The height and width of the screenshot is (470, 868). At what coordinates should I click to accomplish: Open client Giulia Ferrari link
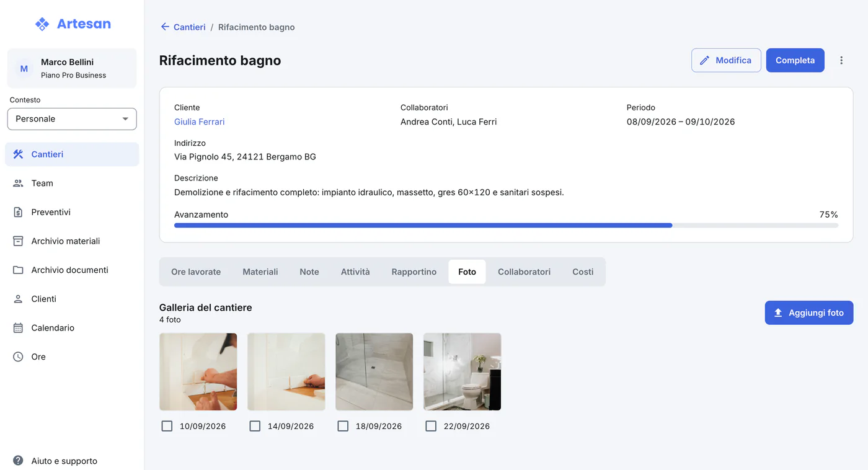coord(200,122)
